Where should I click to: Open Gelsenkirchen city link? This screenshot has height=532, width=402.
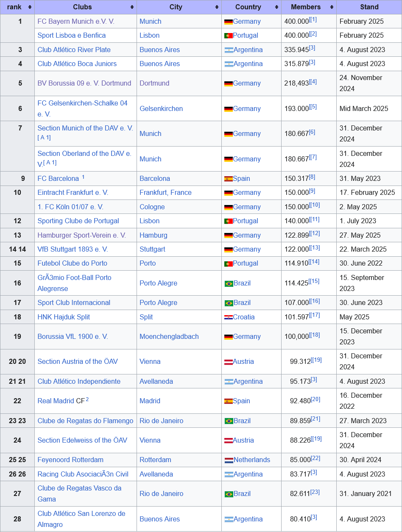click(x=161, y=108)
